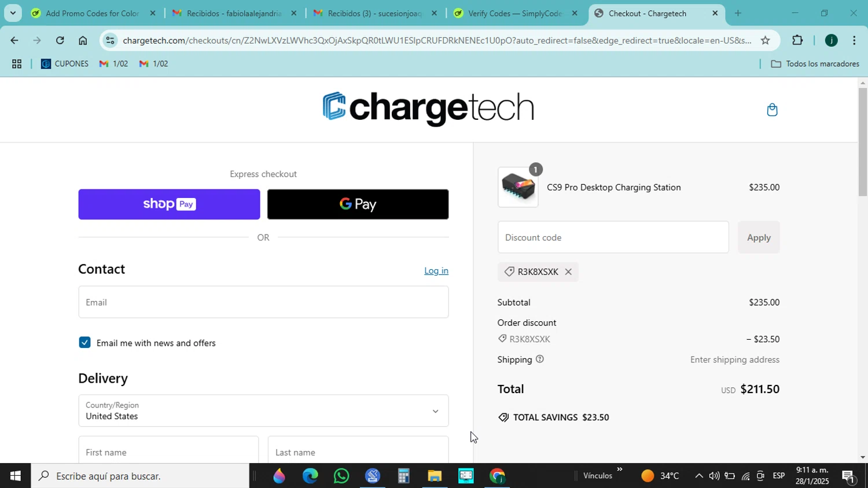Open the browser home page button
This screenshot has width=868, height=488.
(x=83, y=41)
